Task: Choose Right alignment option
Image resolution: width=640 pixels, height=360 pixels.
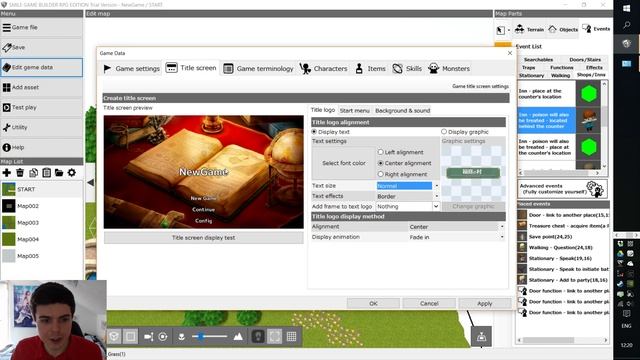Action: tap(380, 174)
